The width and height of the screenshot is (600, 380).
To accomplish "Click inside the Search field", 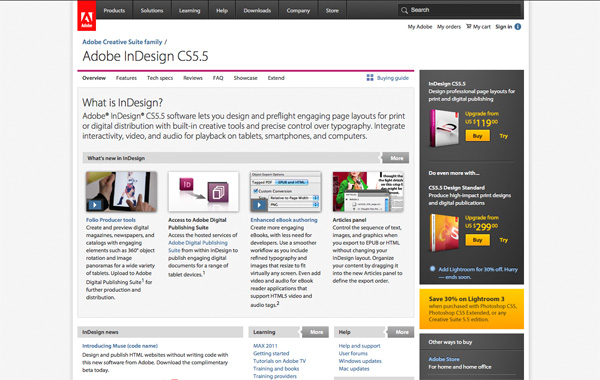I will coord(459,10).
